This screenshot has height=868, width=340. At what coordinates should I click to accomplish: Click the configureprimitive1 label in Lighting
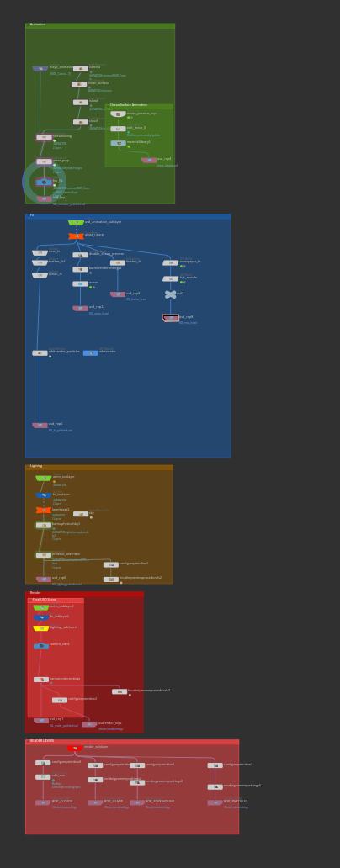(x=134, y=563)
